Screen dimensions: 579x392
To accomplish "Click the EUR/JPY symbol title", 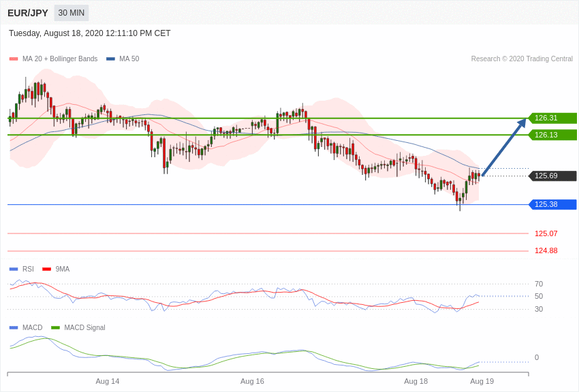I will pos(28,13).
